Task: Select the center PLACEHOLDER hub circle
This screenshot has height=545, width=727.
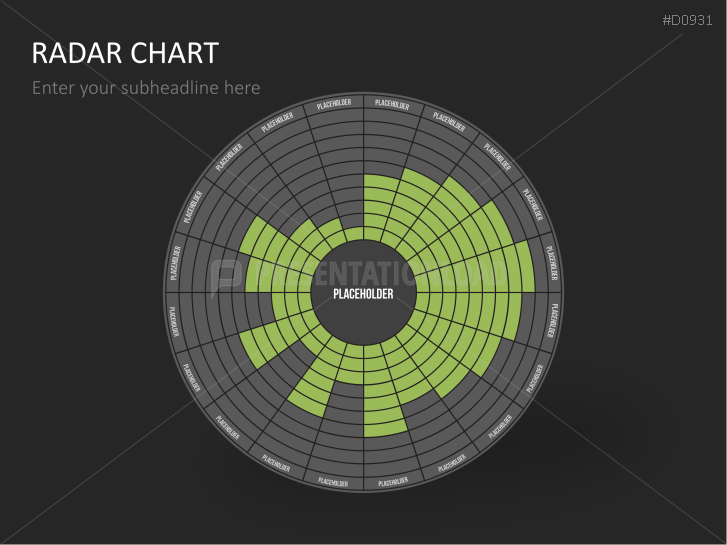Action: pos(363,293)
